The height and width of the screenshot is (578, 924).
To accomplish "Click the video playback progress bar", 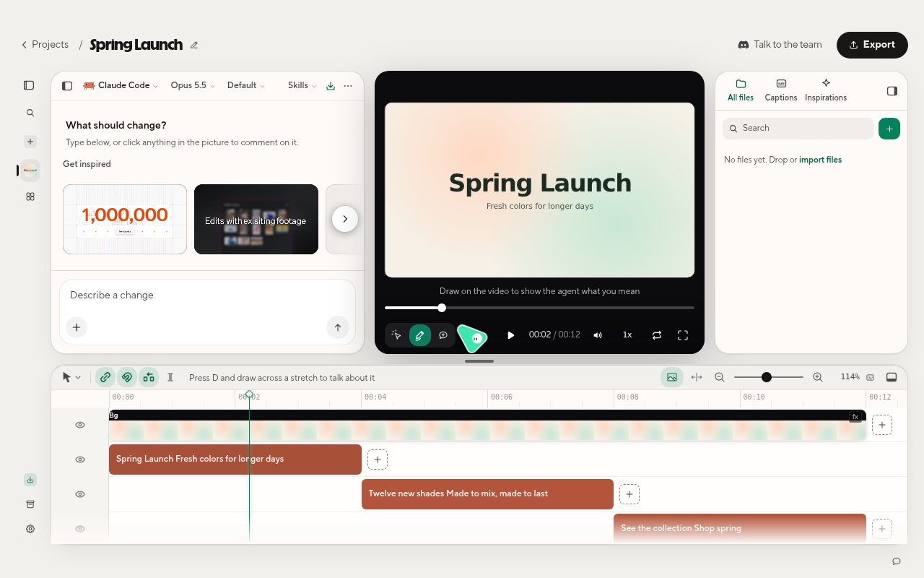I will [539, 308].
